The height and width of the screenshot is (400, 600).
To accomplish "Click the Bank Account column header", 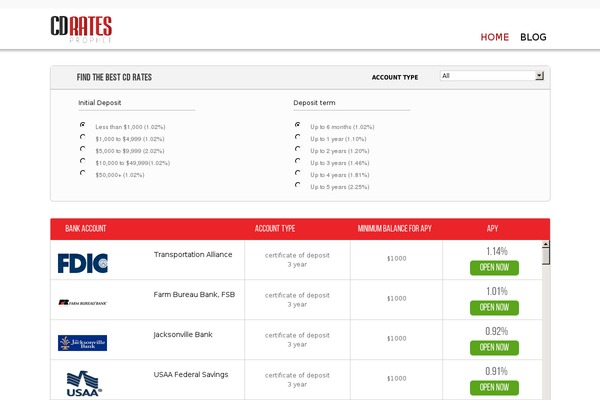I will coord(86,229).
